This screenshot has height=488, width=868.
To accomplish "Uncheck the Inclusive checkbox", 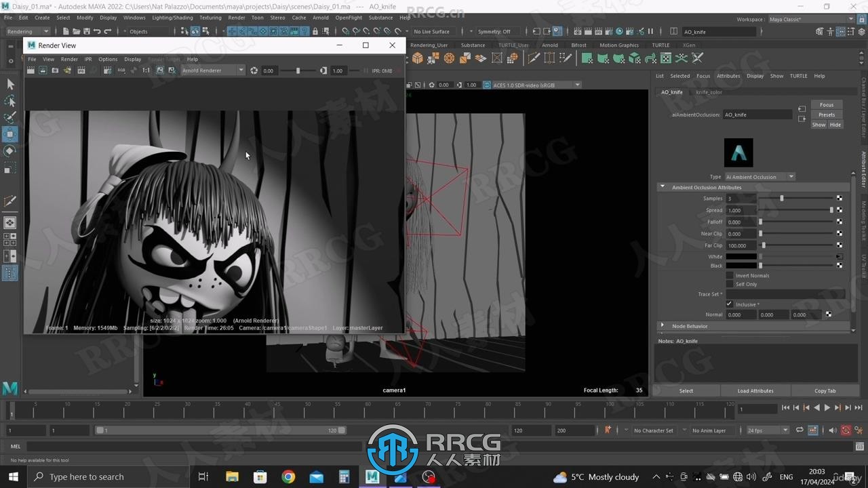I will pyautogui.click(x=730, y=304).
